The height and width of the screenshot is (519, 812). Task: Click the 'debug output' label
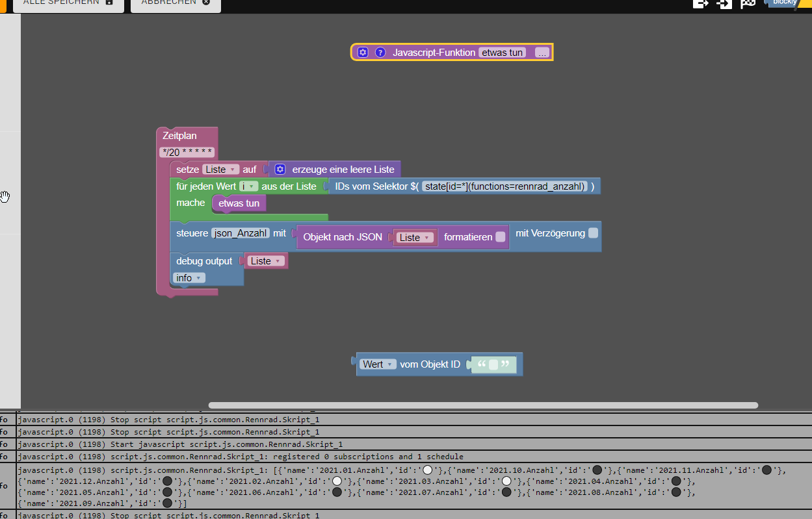(204, 261)
